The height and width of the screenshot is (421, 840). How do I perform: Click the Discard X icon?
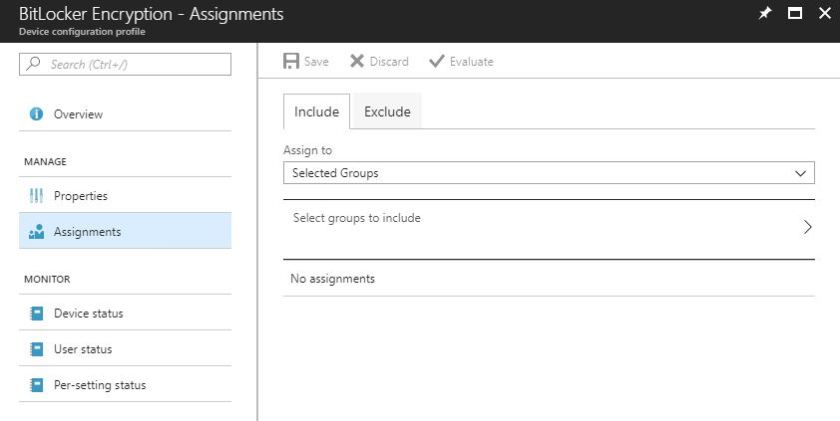357,61
